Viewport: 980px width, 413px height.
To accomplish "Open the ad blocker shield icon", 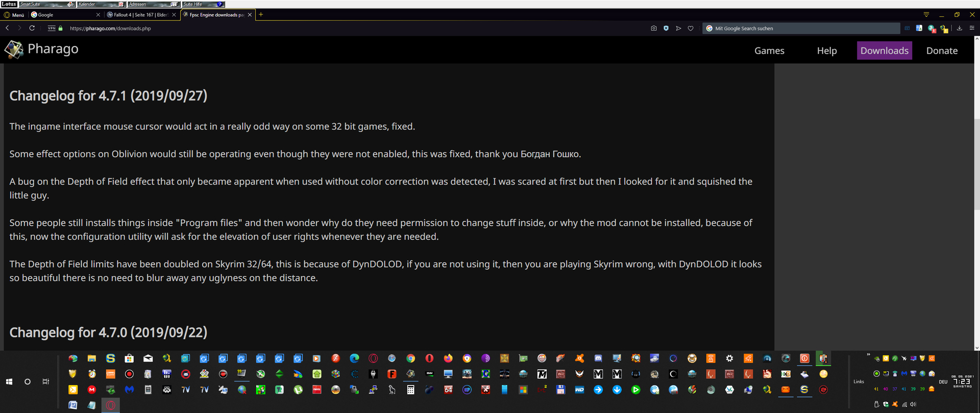I will click(x=666, y=29).
